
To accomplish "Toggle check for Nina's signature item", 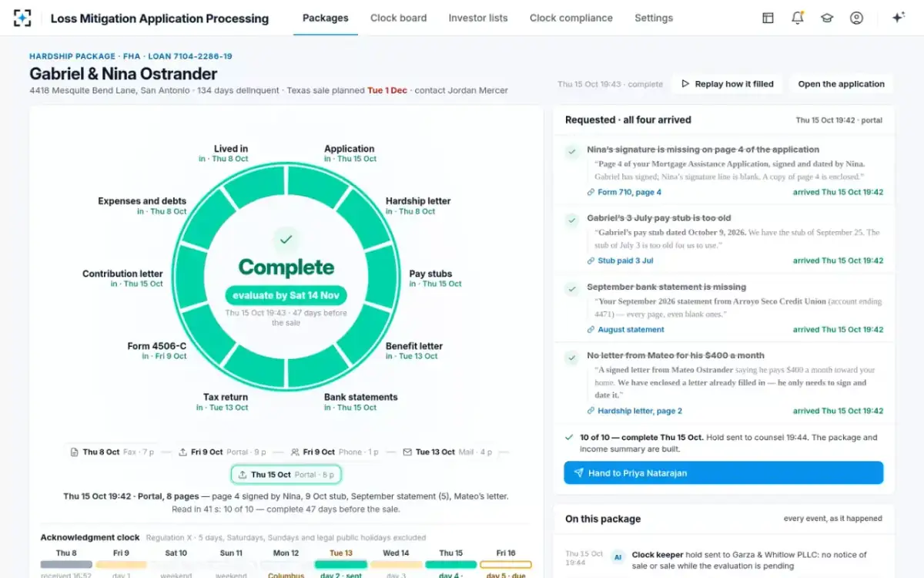I will coord(572,152).
